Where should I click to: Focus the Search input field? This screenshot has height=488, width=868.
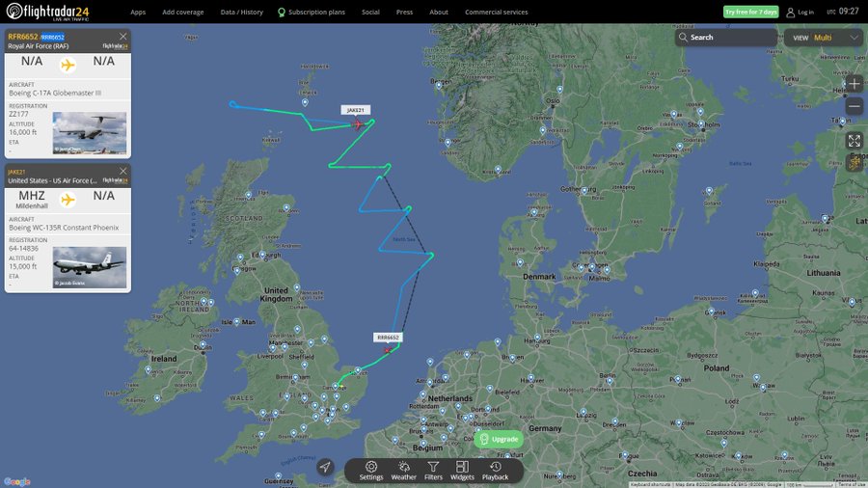pos(725,37)
